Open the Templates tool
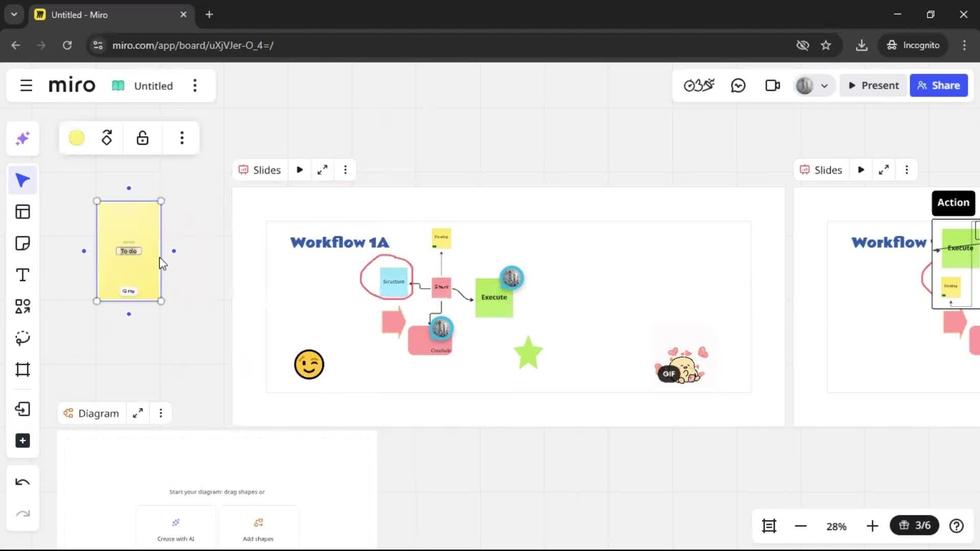Screen dimensions: 980x551 tap(22, 212)
